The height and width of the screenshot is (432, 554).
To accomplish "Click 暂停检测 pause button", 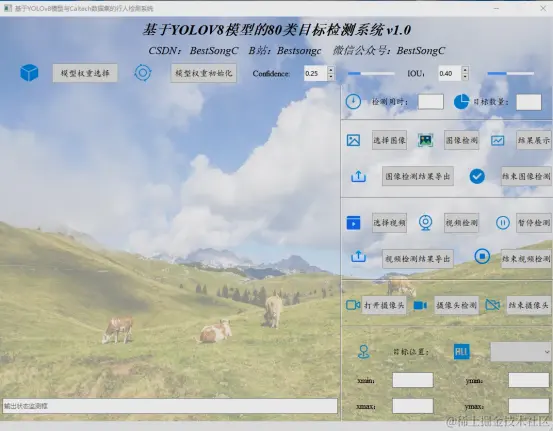I will tap(534, 223).
